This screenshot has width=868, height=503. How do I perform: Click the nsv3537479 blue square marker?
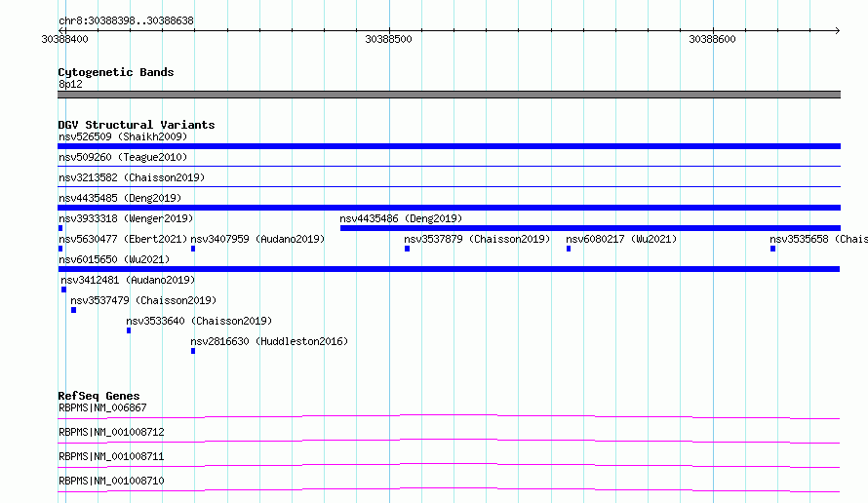[73, 310]
